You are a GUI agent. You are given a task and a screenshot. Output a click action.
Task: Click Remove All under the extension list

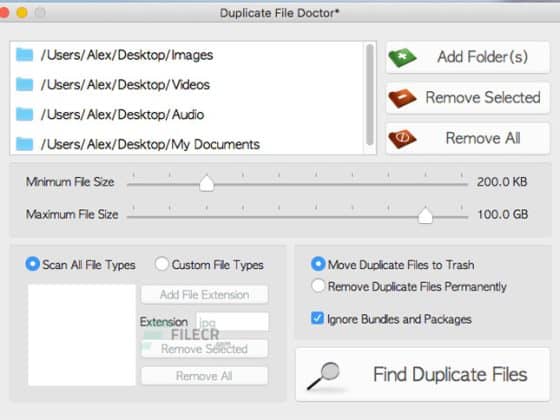coord(205,376)
